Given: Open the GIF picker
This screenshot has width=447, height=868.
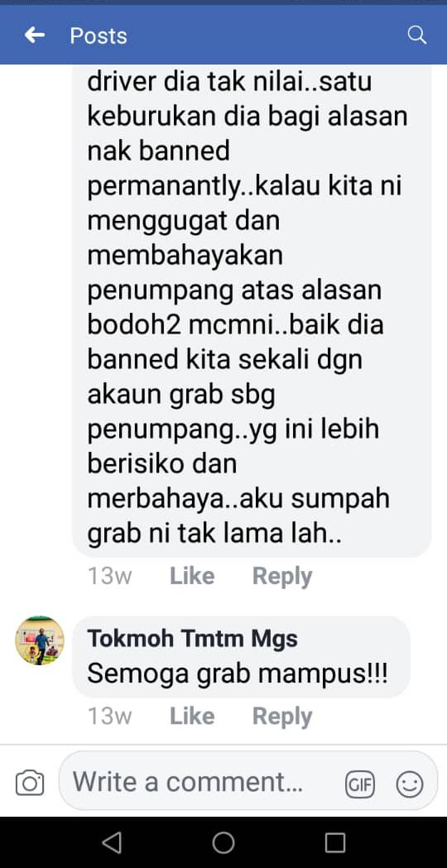Looking at the screenshot, I should click(x=360, y=784).
